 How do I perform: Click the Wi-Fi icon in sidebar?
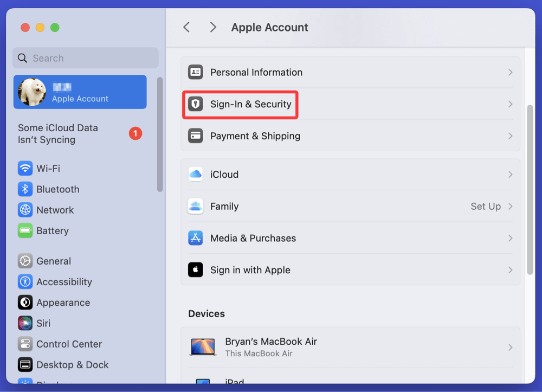(x=25, y=169)
